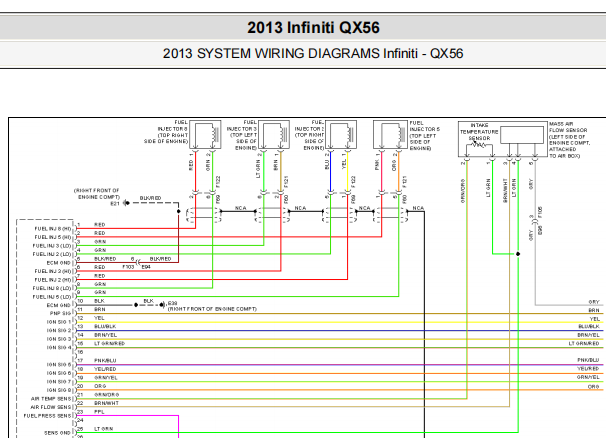
Task: Click the 'FUEL INJ 5 (LO)' pin label
Action: click(52, 297)
